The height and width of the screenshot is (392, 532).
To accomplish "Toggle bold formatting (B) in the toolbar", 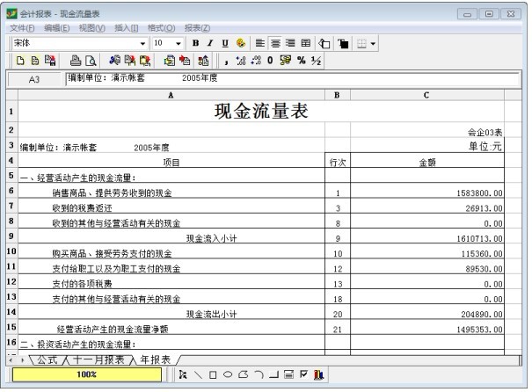I will (x=195, y=43).
